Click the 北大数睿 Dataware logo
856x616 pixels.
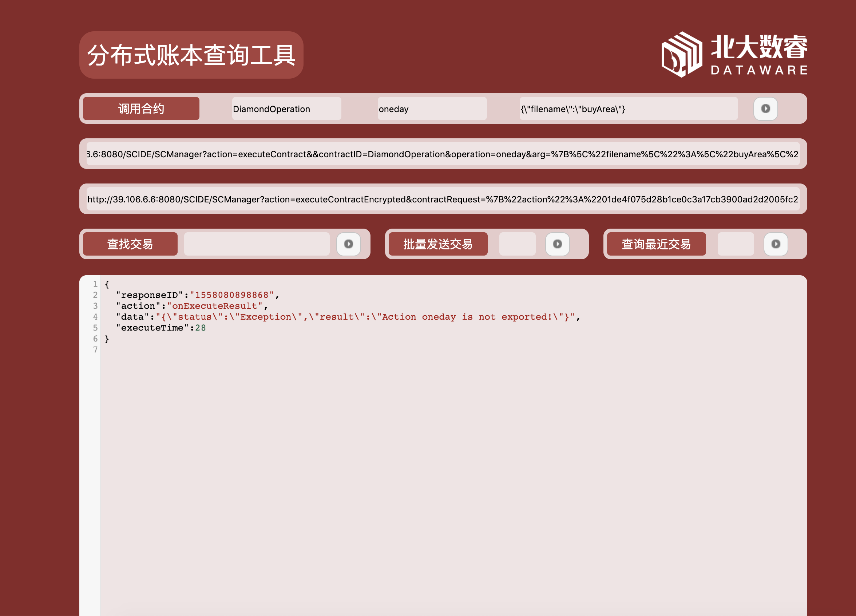(734, 55)
